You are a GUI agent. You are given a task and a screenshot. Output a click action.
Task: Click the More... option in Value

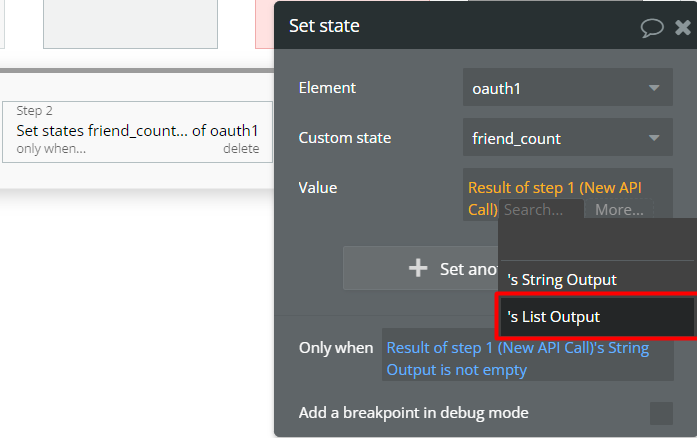click(x=619, y=209)
